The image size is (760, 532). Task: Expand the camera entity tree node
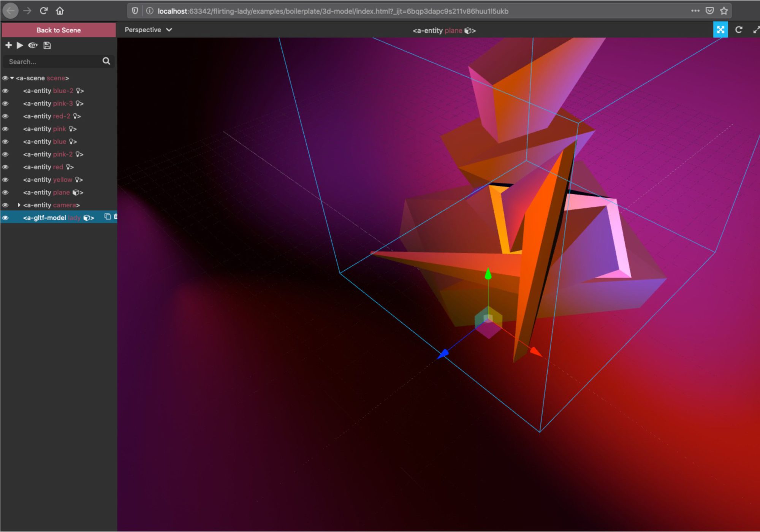click(x=19, y=205)
